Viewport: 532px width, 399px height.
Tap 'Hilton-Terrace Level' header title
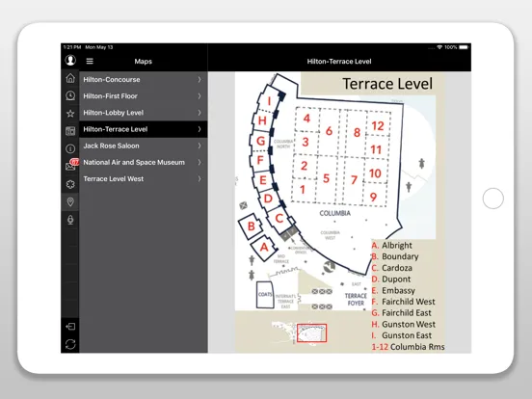coord(339,62)
